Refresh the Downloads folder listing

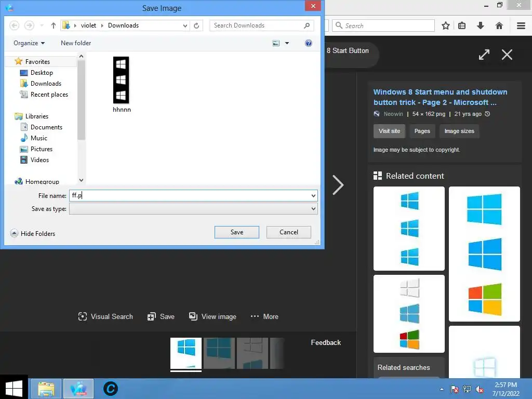pos(196,25)
